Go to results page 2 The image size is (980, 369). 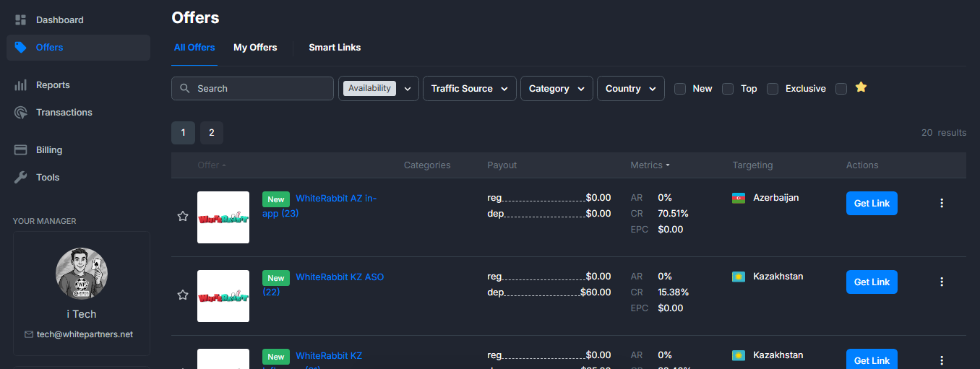(212, 133)
